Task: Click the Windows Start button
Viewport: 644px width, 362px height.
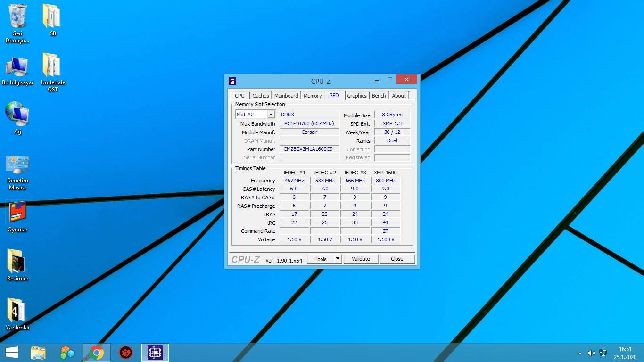Action: 12,353
